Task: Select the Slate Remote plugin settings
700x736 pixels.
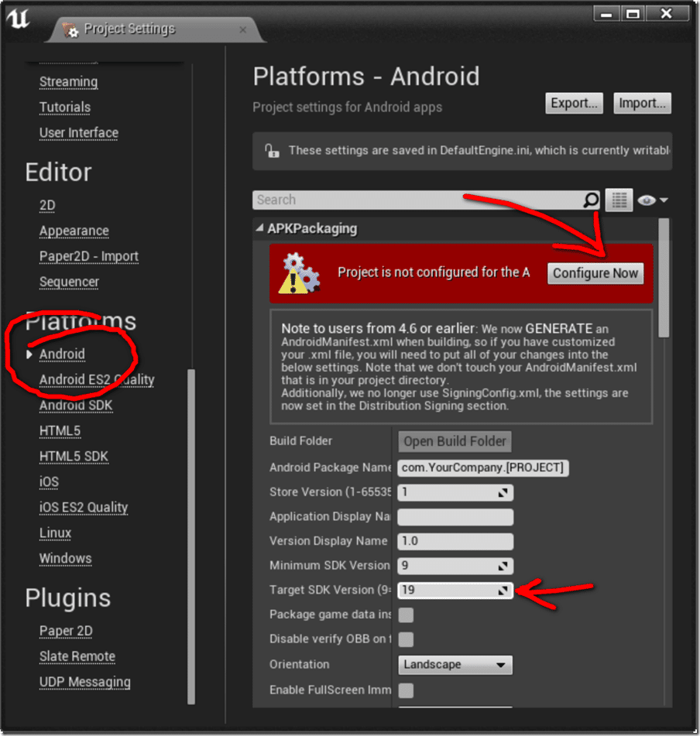Action: [77, 656]
